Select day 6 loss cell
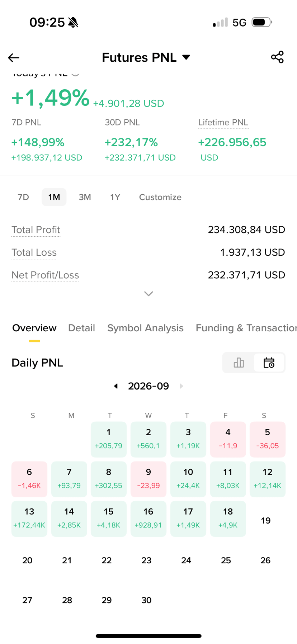This screenshot has width=297, height=644. tap(29, 479)
